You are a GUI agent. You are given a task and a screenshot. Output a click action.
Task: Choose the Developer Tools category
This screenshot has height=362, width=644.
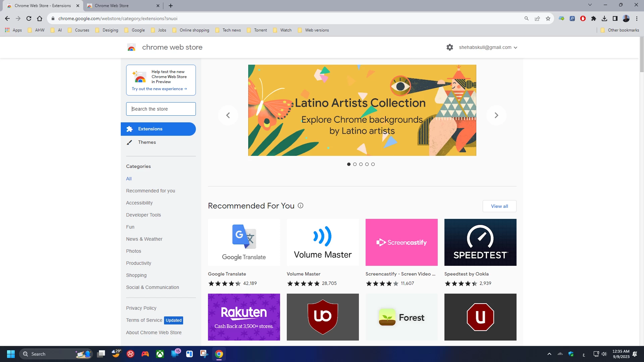point(144,215)
